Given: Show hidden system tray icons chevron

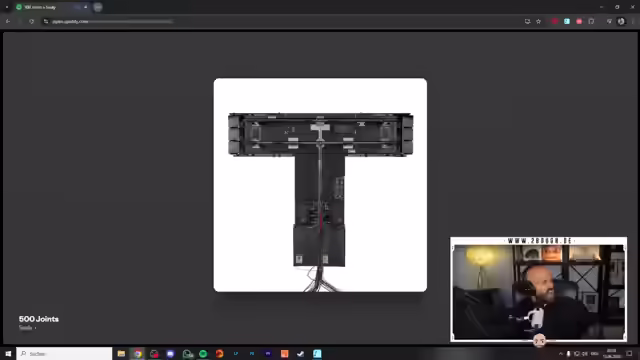Looking at the screenshot, I should [x=561, y=353].
